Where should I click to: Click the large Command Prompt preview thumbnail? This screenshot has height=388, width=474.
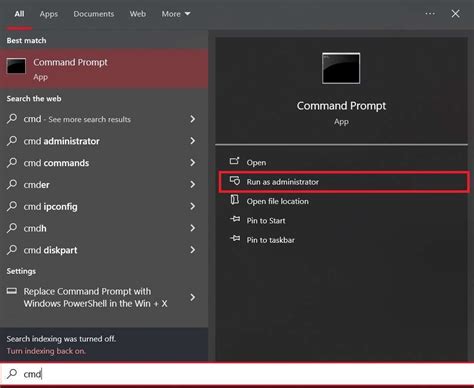[341, 68]
